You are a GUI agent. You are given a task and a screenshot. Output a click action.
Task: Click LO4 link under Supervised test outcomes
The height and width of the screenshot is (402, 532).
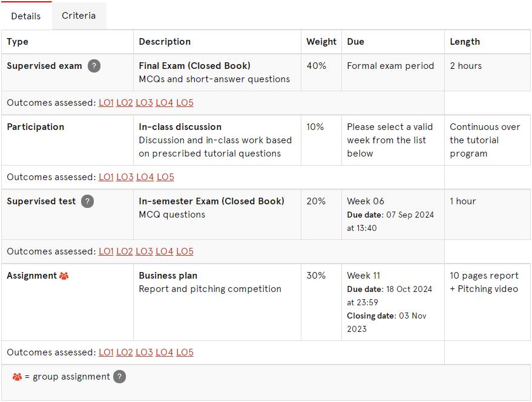(x=165, y=251)
